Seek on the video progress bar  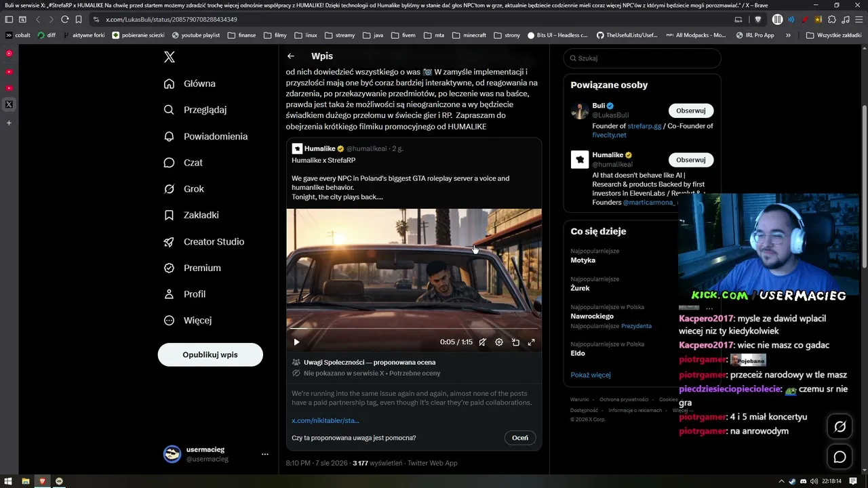(414, 329)
